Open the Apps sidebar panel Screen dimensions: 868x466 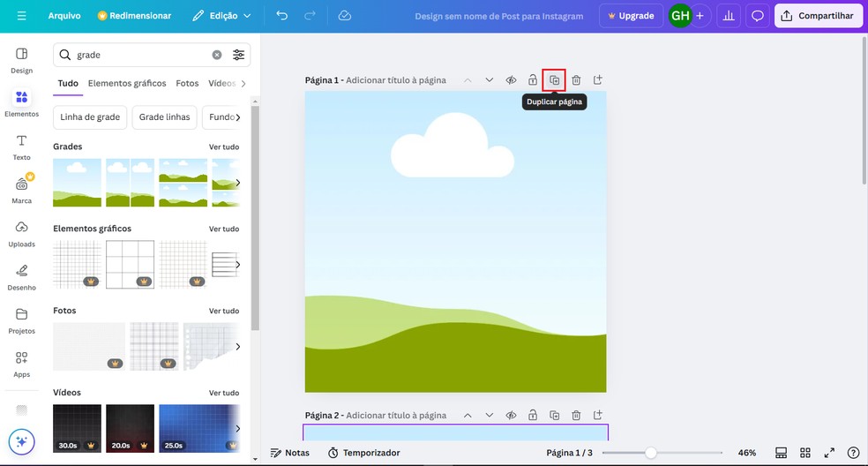[x=21, y=364]
